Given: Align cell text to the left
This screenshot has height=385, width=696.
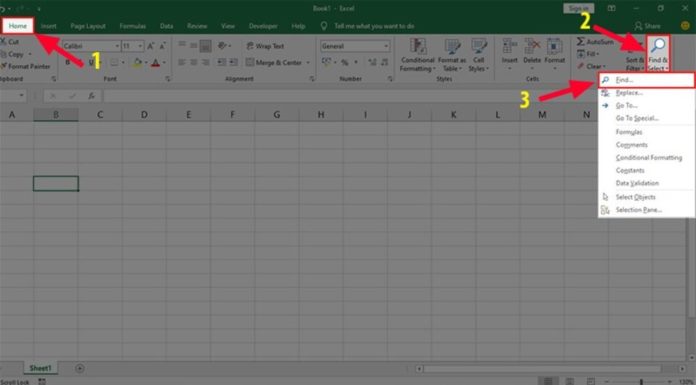Looking at the screenshot, I should pos(182,63).
